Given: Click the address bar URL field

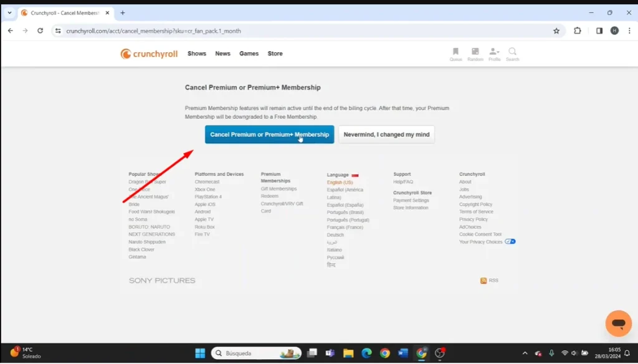Looking at the screenshot, I should pos(307,31).
